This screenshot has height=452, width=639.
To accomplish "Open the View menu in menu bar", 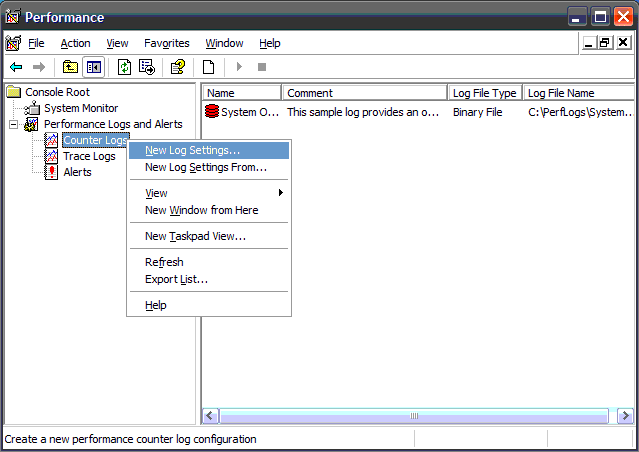I will click(117, 43).
